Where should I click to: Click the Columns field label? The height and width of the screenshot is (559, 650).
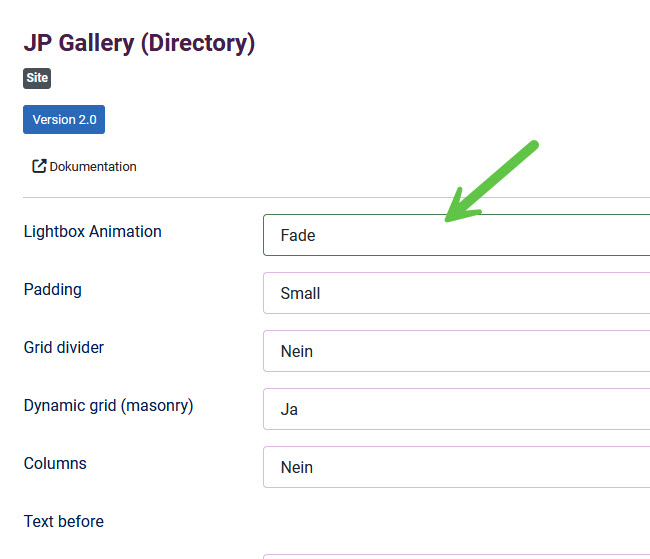tap(55, 464)
